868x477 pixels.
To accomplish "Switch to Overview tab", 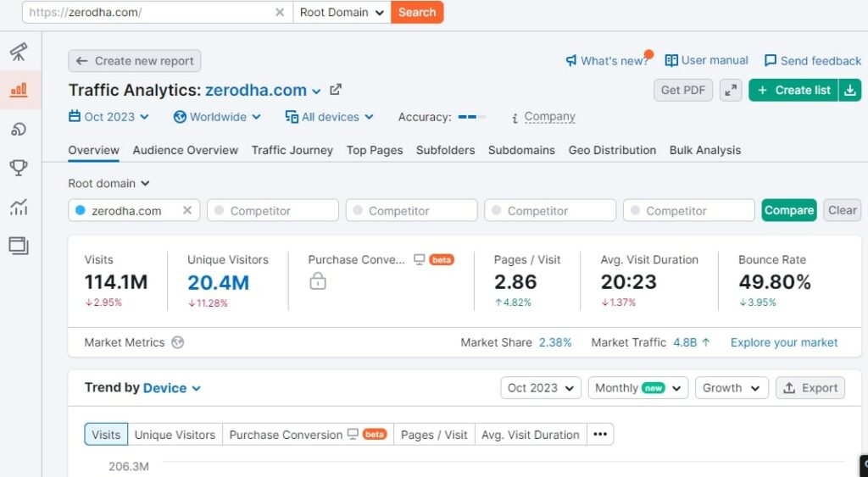I will pyautogui.click(x=93, y=150).
